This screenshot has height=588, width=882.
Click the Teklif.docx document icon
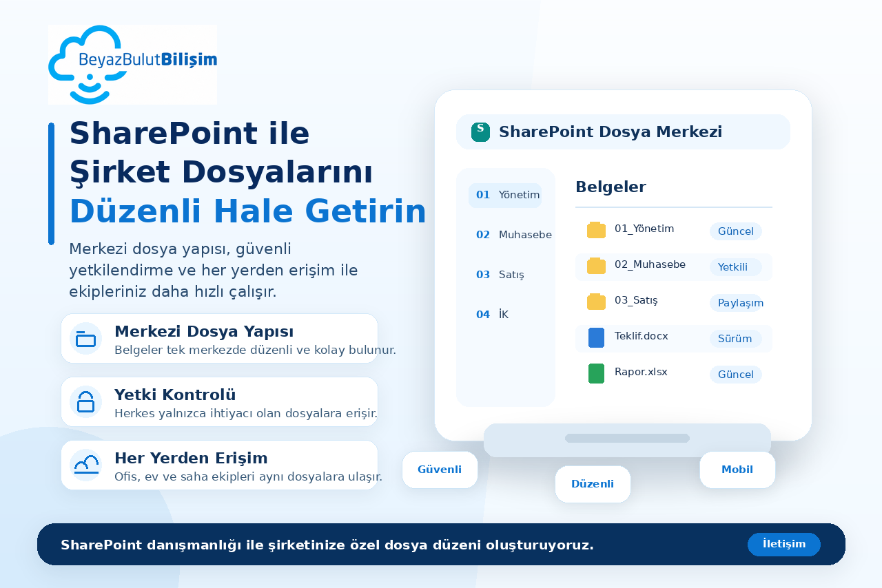tap(596, 337)
